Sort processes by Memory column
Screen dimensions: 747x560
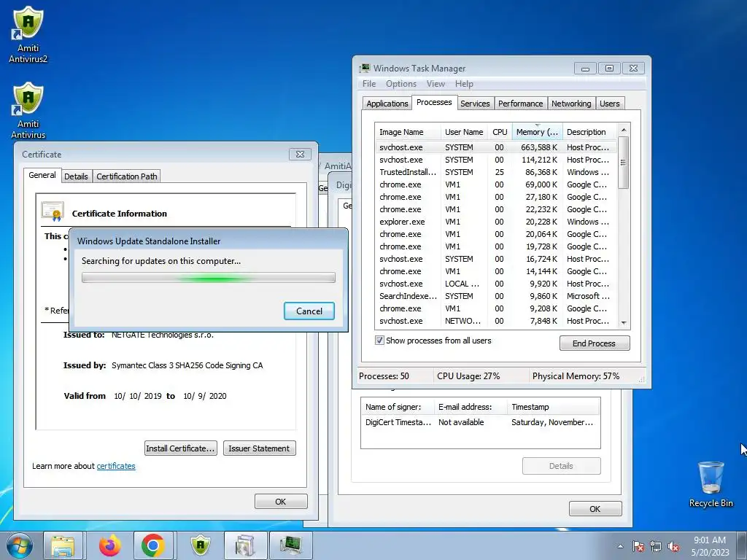[537, 132]
